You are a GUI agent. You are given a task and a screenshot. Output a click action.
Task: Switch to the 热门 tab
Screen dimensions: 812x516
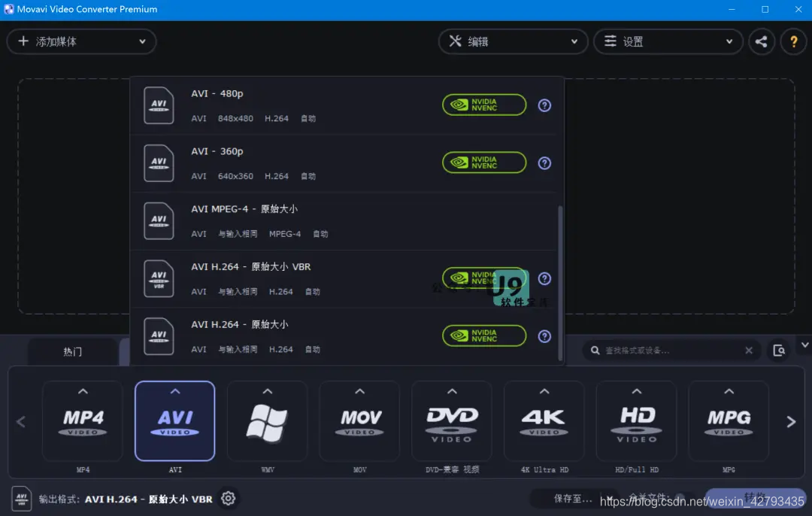[x=72, y=352]
